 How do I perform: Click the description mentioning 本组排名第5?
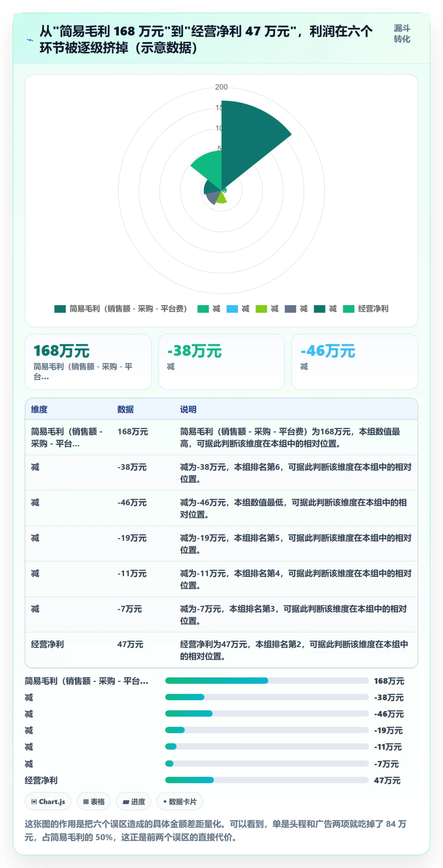pyautogui.click(x=296, y=544)
